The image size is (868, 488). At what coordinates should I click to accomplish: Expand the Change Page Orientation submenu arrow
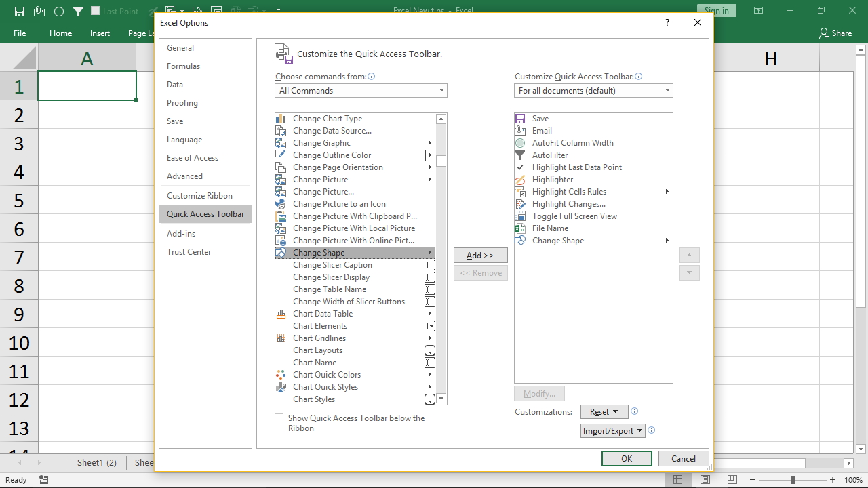(x=430, y=167)
